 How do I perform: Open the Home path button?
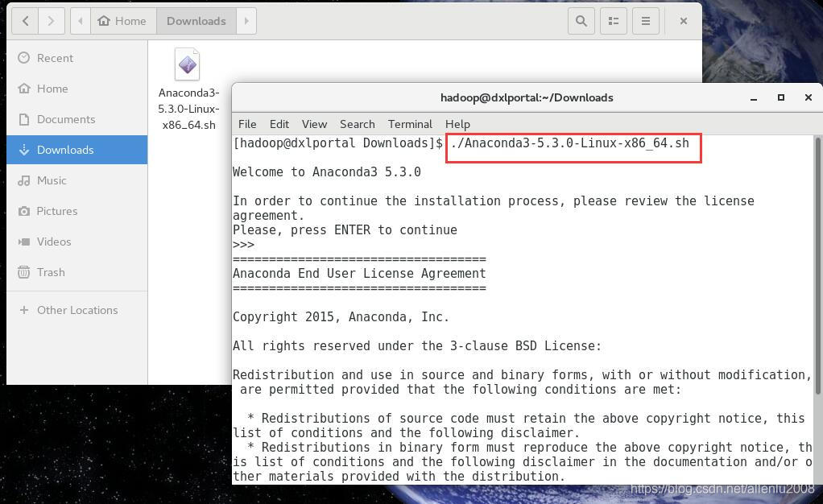[123, 21]
